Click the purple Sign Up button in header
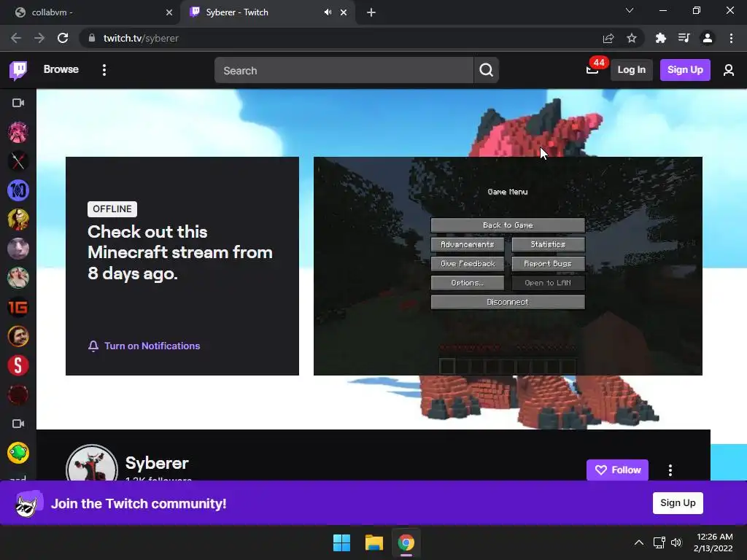The width and height of the screenshot is (747, 560). [685, 70]
